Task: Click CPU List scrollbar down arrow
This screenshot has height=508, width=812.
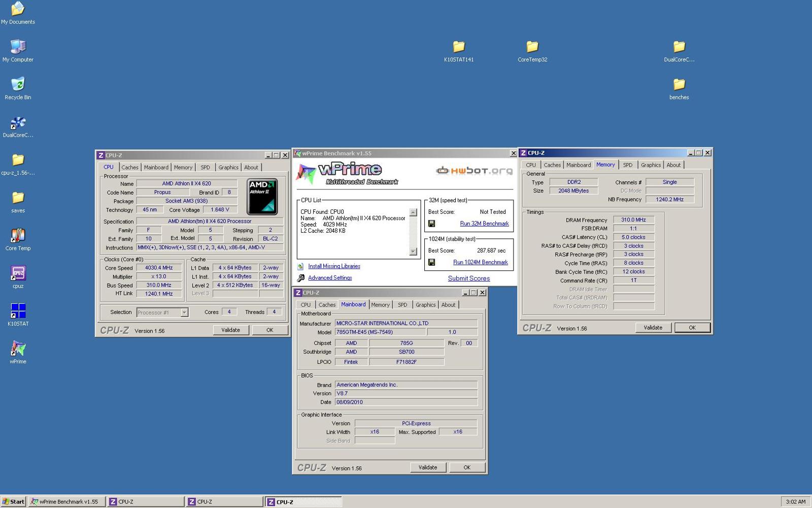Action: pos(413,251)
